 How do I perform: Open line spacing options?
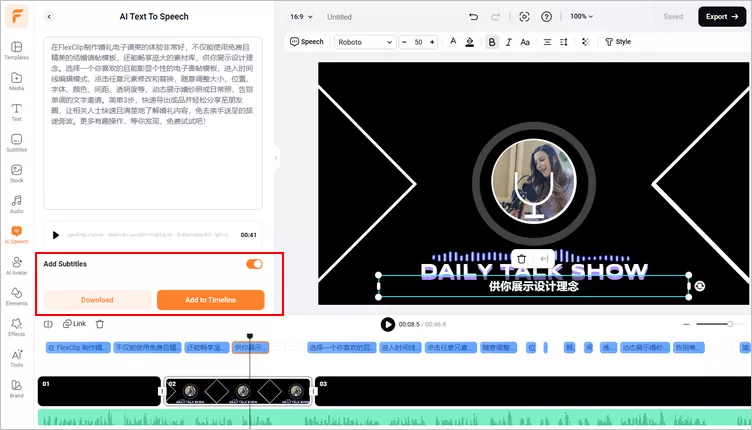(x=564, y=42)
